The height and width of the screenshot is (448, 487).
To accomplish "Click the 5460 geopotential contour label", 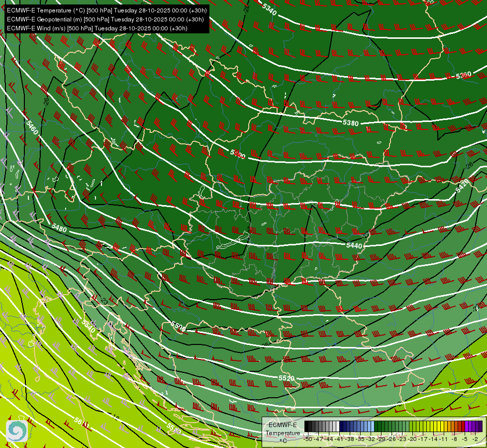I will [32, 128].
